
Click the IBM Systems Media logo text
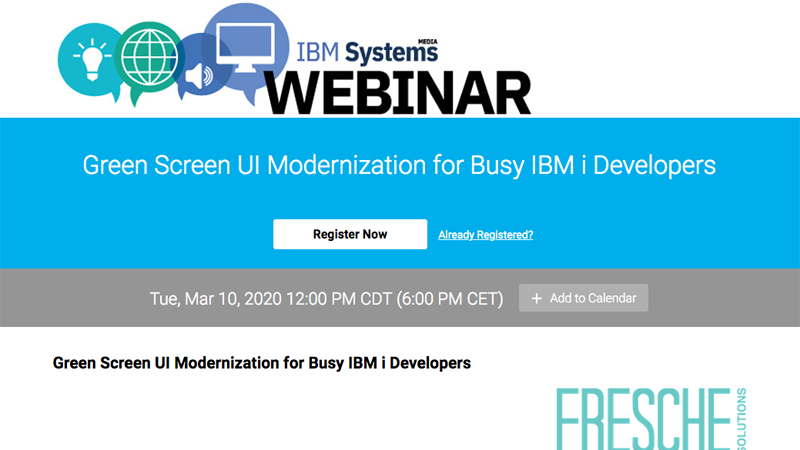click(x=367, y=53)
